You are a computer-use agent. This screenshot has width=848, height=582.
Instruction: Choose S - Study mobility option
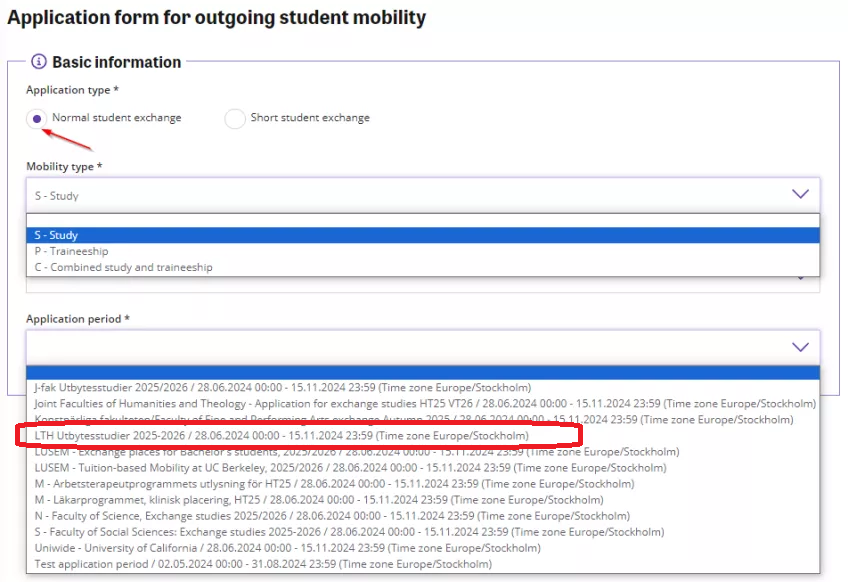point(56,235)
